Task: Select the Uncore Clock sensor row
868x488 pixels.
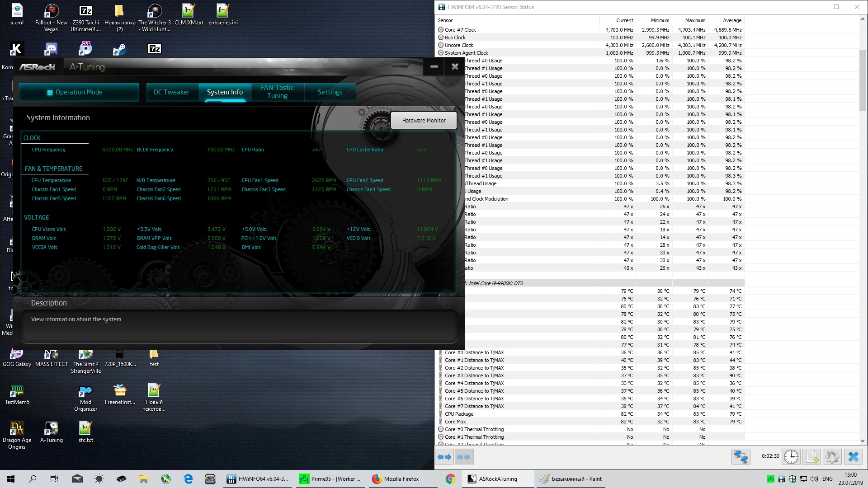Action: click(458, 45)
